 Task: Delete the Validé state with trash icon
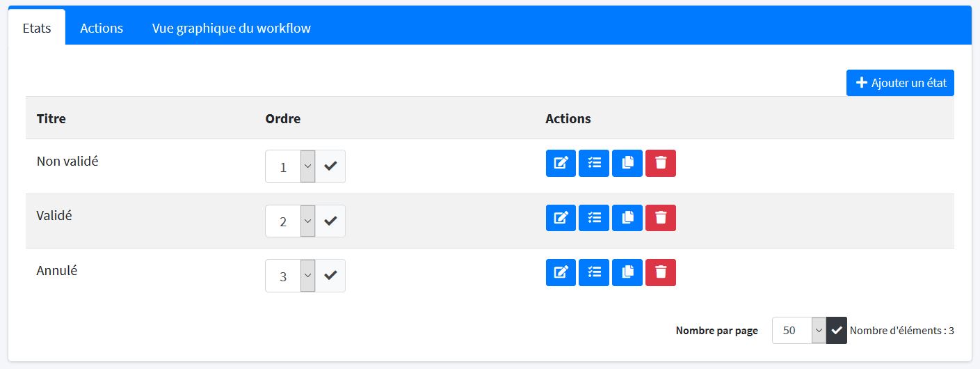pyautogui.click(x=661, y=218)
